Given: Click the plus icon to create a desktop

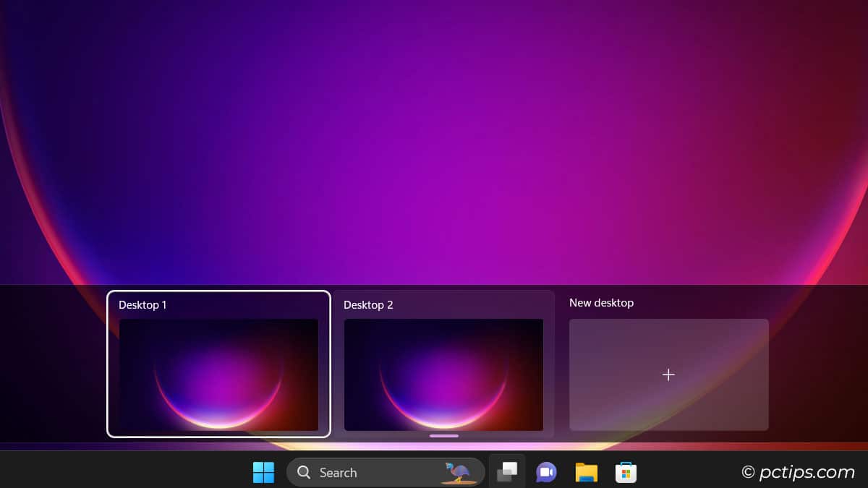Looking at the screenshot, I should coord(668,374).
